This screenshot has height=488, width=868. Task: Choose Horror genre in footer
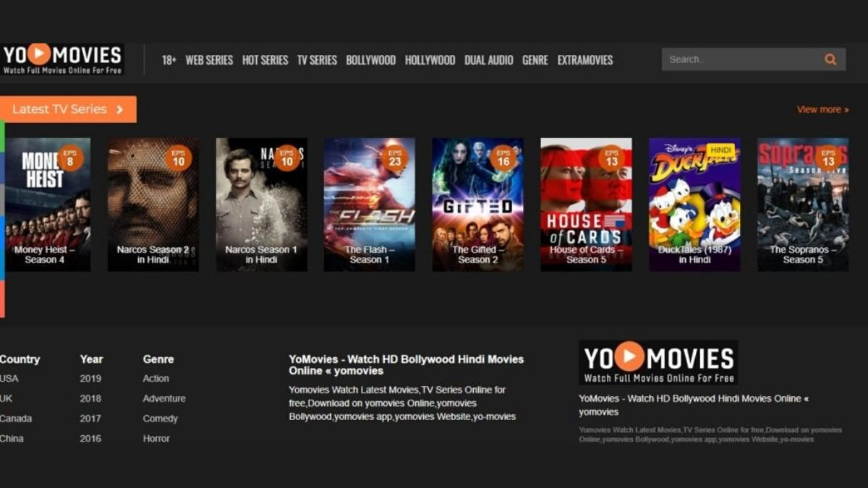(x=156, y=438)
